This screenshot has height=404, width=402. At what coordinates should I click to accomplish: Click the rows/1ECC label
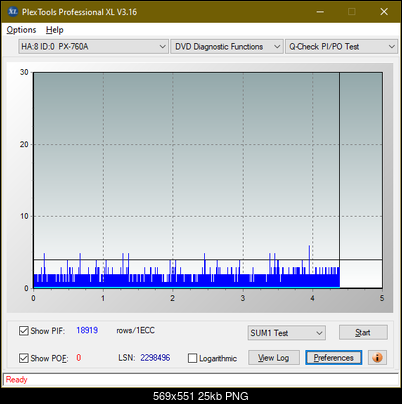pyautogui.click(x=135, y=330)
